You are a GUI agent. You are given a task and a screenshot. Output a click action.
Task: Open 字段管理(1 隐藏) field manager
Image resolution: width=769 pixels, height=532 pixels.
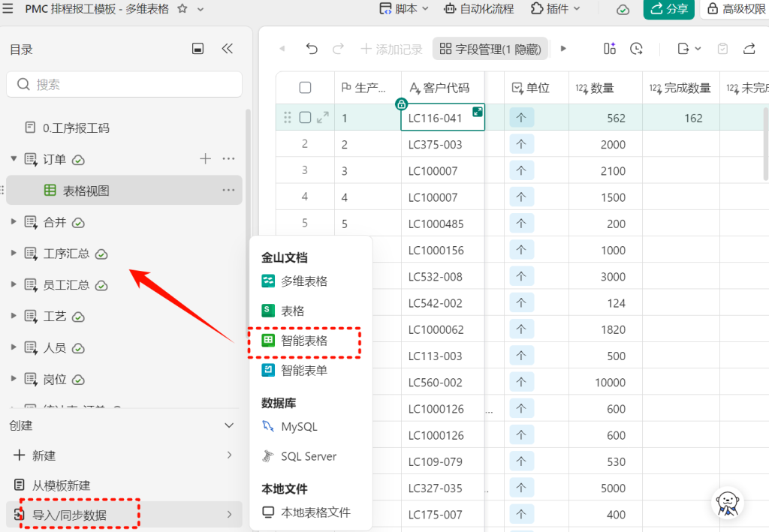tap(490, 49)
